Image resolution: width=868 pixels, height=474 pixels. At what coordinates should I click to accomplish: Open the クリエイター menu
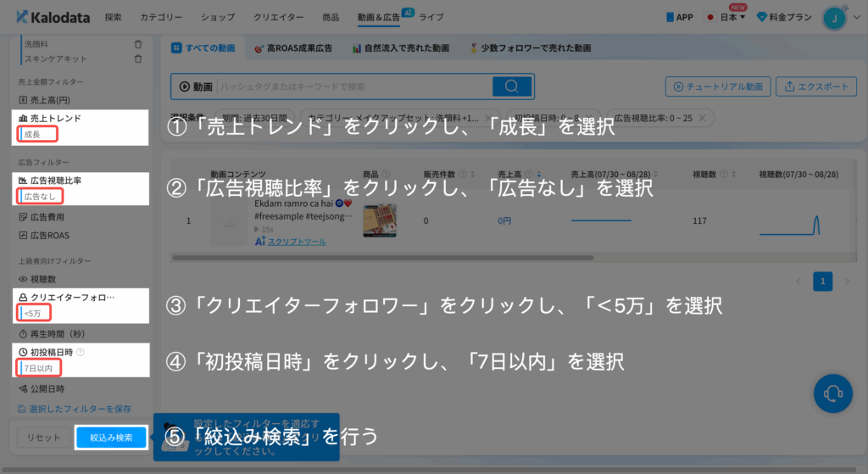pos(278,17)
